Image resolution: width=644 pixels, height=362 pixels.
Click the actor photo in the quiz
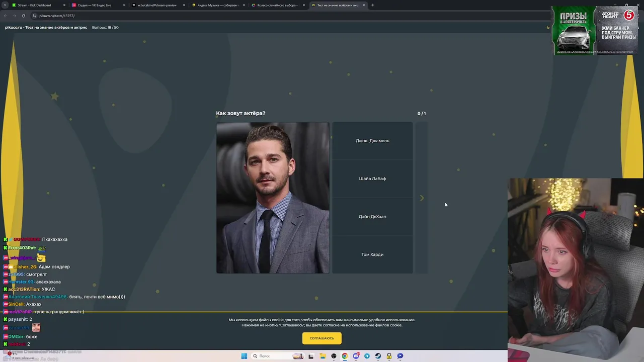pos(273,198)
